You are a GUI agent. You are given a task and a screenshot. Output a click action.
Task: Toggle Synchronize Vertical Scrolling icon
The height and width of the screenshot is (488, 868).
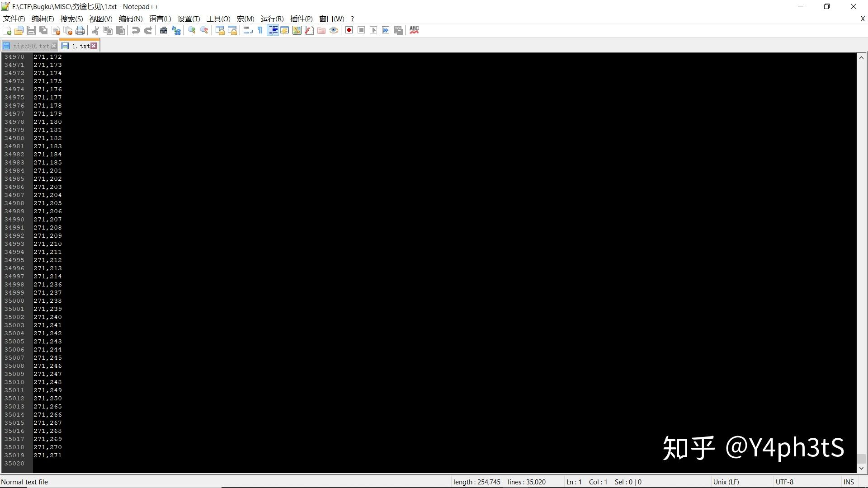pyautogui.click(x=220, y=30)
